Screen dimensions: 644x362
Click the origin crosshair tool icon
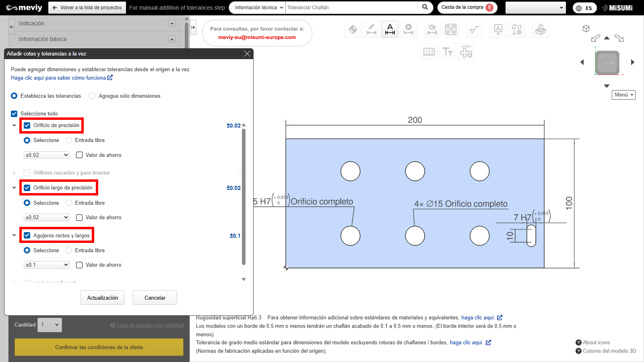click(353, 29)
